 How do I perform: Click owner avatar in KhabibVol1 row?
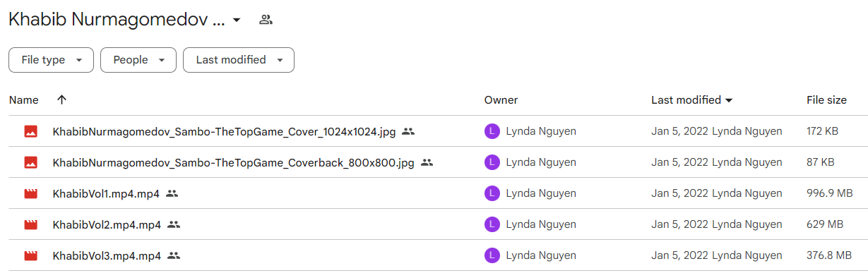pos(492,193)
